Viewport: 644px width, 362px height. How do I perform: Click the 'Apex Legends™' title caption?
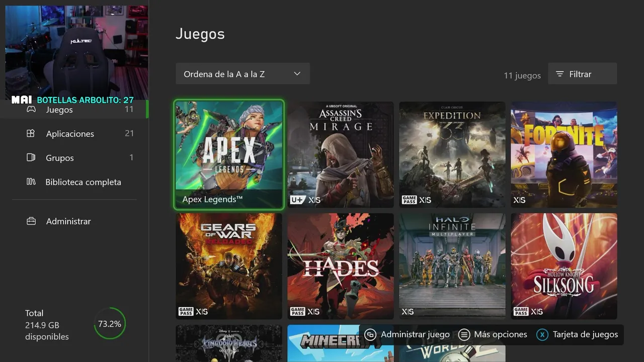pyautogui.click(x=212, y=200)
